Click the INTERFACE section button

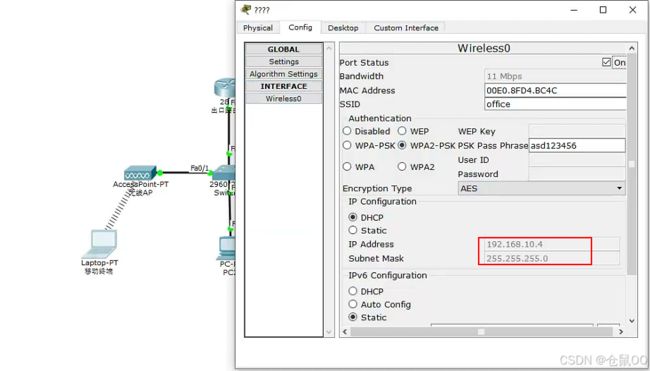pyautogui.click(x=284, y=86)
